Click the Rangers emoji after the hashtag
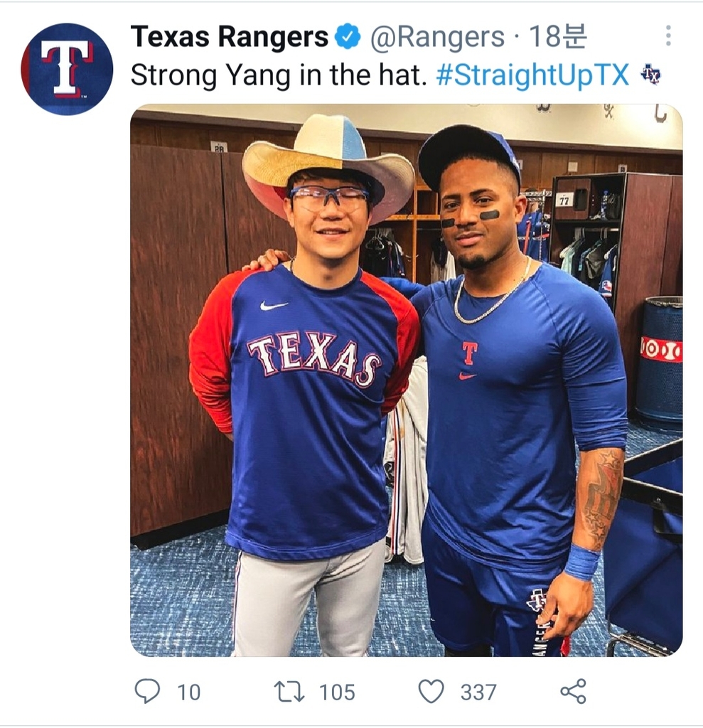This screenshot has height=728, width=703. tap(650, 74)
